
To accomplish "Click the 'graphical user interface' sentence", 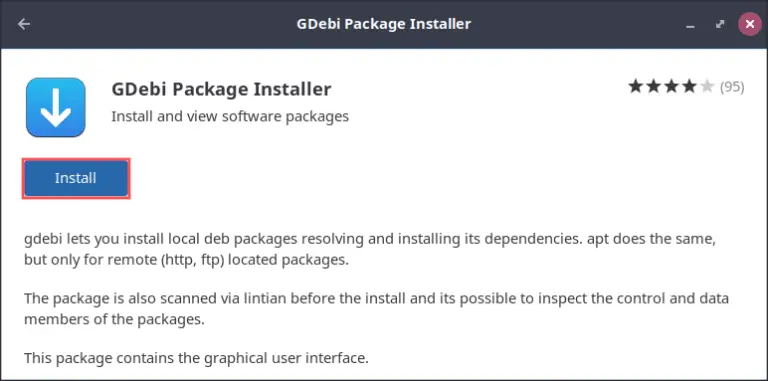I will point(196,358).
